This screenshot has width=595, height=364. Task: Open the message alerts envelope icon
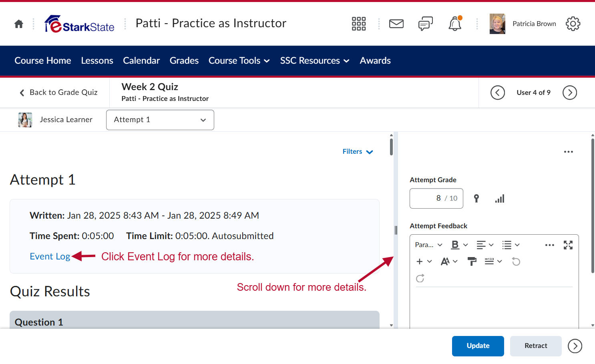(x=396, y=24)
